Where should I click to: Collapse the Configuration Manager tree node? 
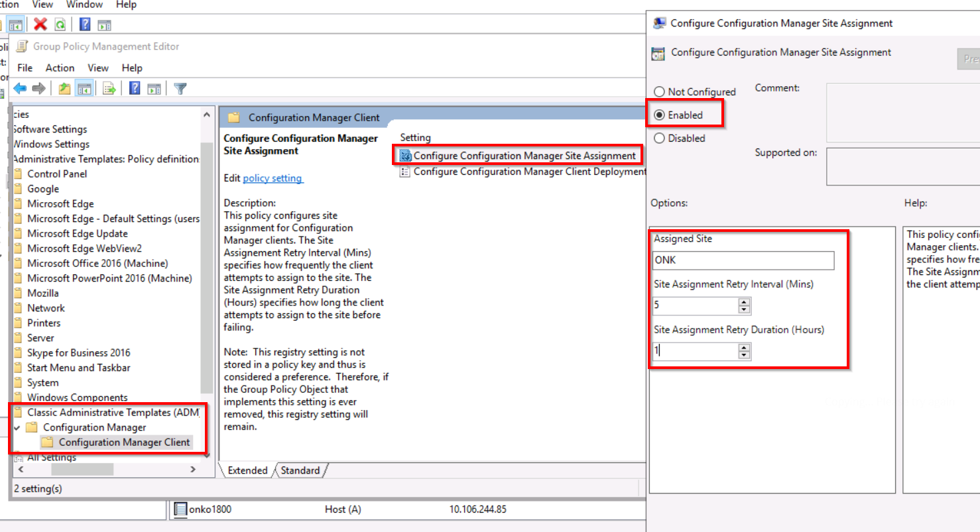tap(17, 428)
